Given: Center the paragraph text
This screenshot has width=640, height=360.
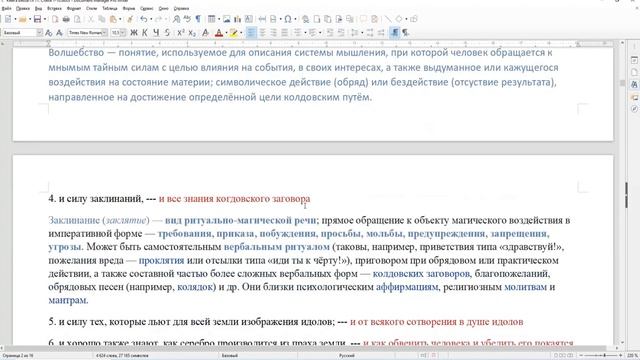Looking at the screenshot, I should pyautogui.click(x=262, y=33).
